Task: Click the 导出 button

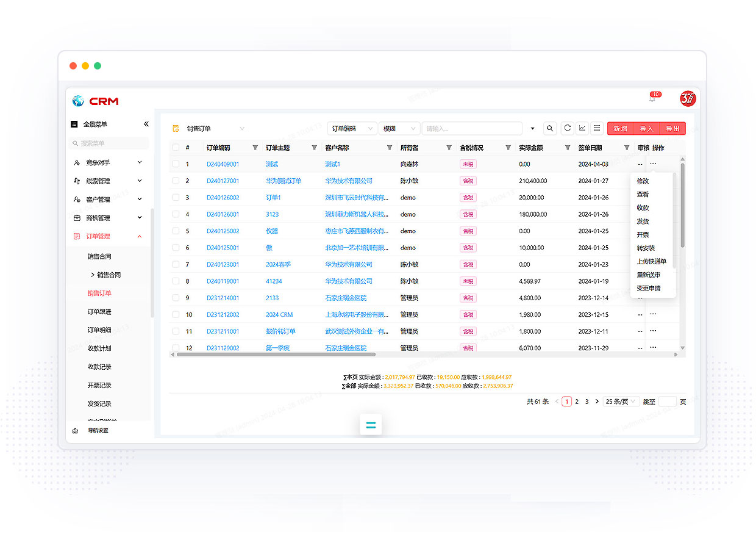Action: (x=672, y=129)
